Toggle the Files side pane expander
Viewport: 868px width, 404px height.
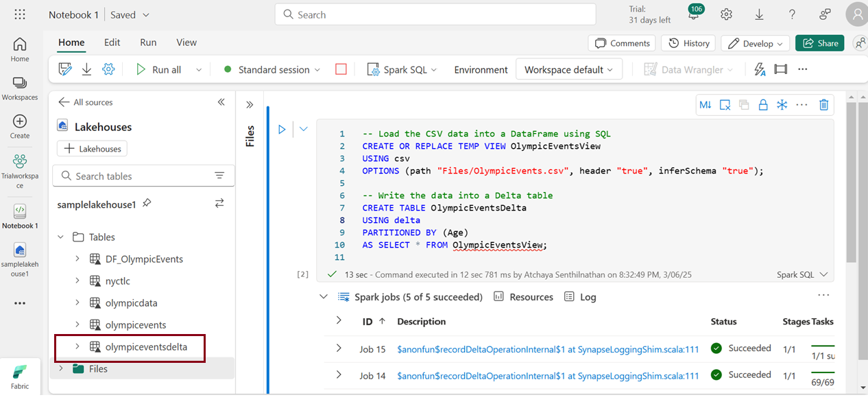(250, 105)
